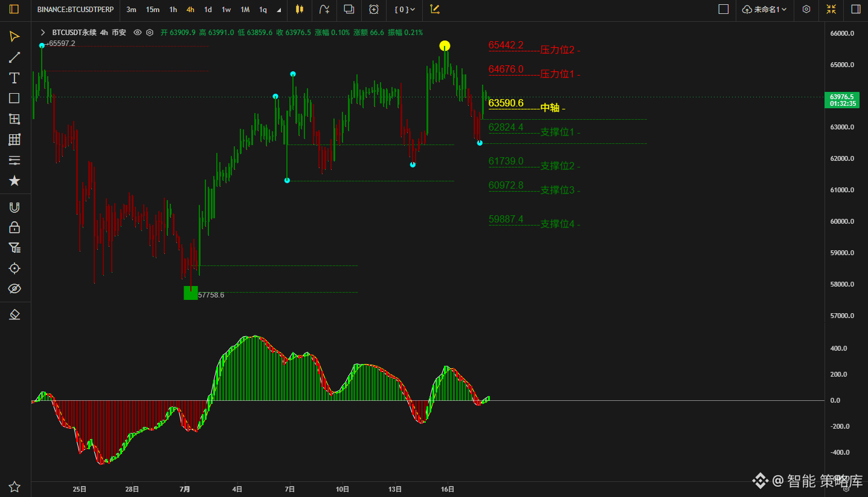Toggle the right sidebar panel icon
This screenshot has width=868, height=497.
tap(856, 9)
